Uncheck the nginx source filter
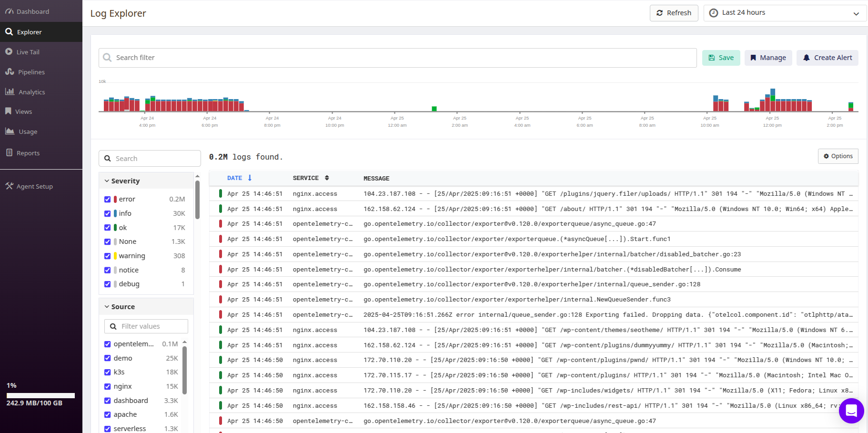 [x=108, y=386]
